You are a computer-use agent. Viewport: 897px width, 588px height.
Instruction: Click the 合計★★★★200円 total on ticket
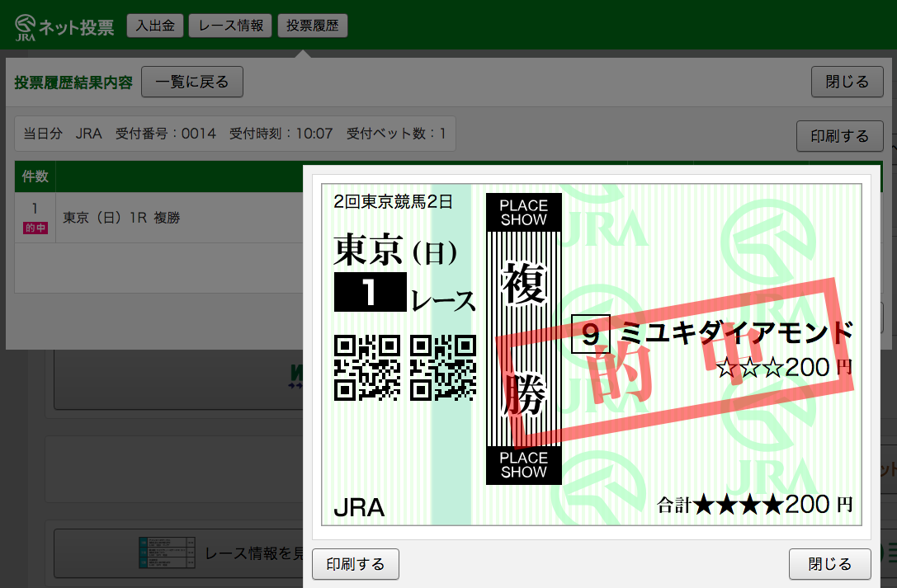click(754, 506)
